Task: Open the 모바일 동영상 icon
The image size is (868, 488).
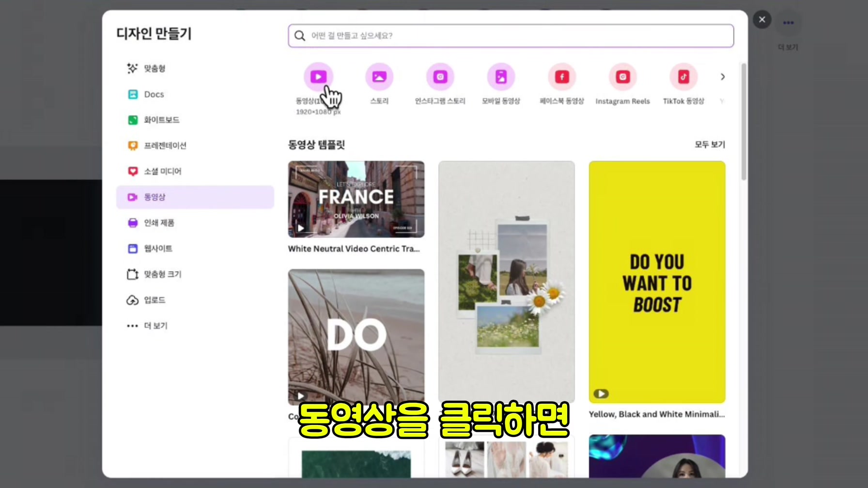Action: click(x=501, y=77)
